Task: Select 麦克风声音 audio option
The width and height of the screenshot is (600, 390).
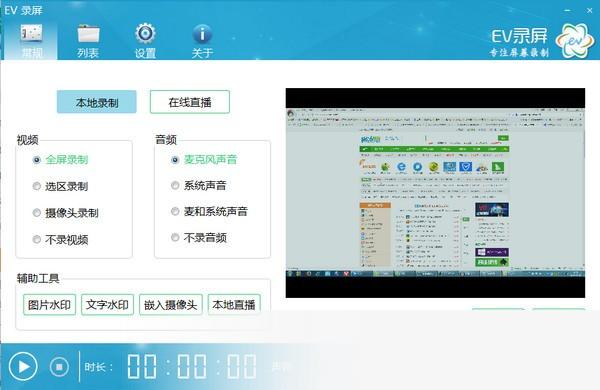Action: coord(204,159)
